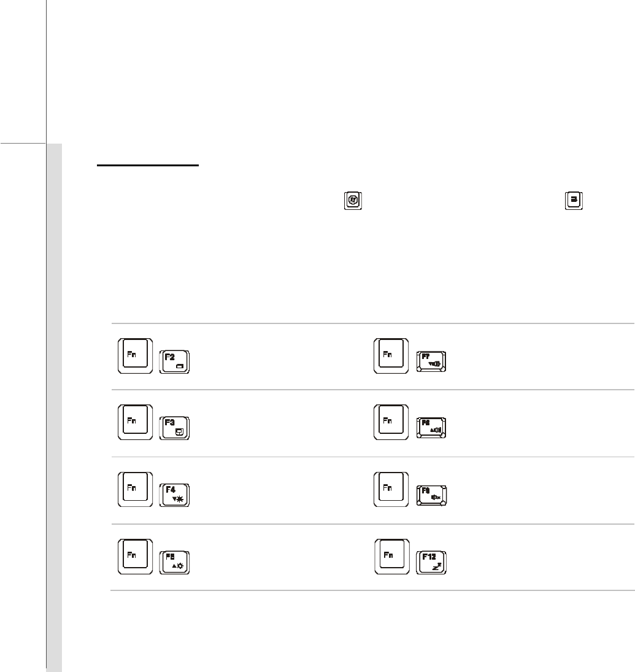Click the Fn key beside F12
The width and height of the screenshot is (635, 672).
[x=392, y=557]
